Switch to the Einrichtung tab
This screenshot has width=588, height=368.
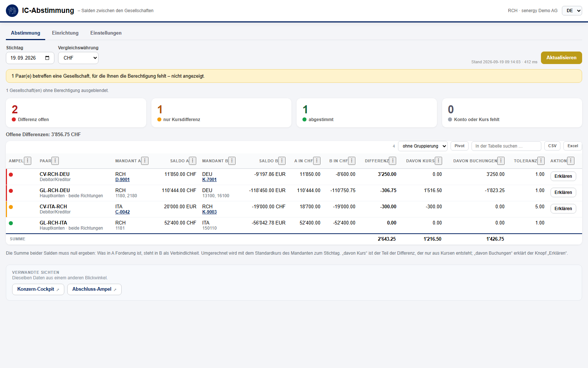(x=65, y=33)
